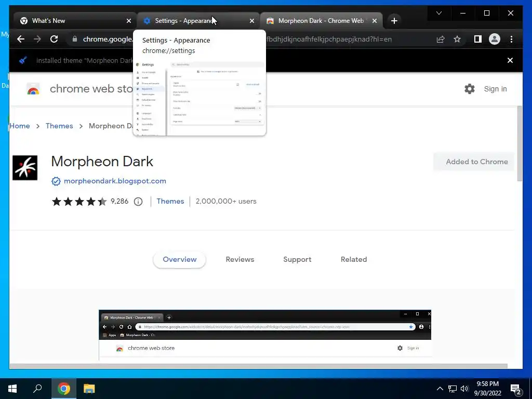Open network status tray icon
This screenshot has height=399, width=532.
click(453, 389)
